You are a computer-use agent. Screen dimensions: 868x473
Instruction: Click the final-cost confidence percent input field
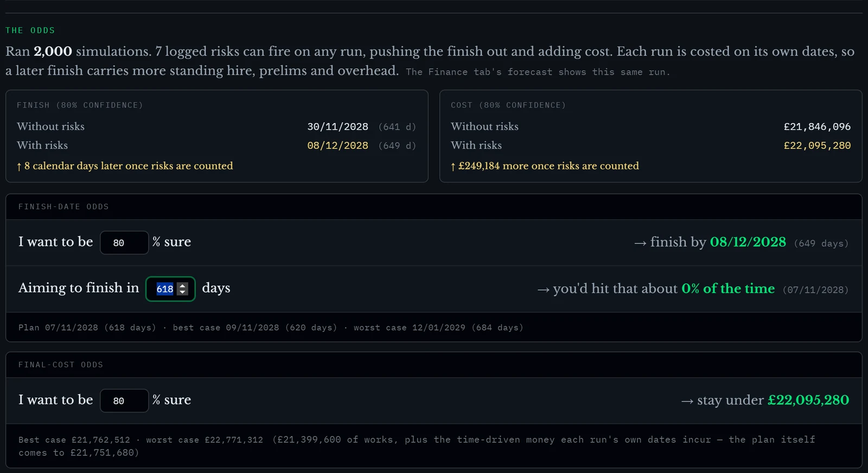click(x=124, y=401)
